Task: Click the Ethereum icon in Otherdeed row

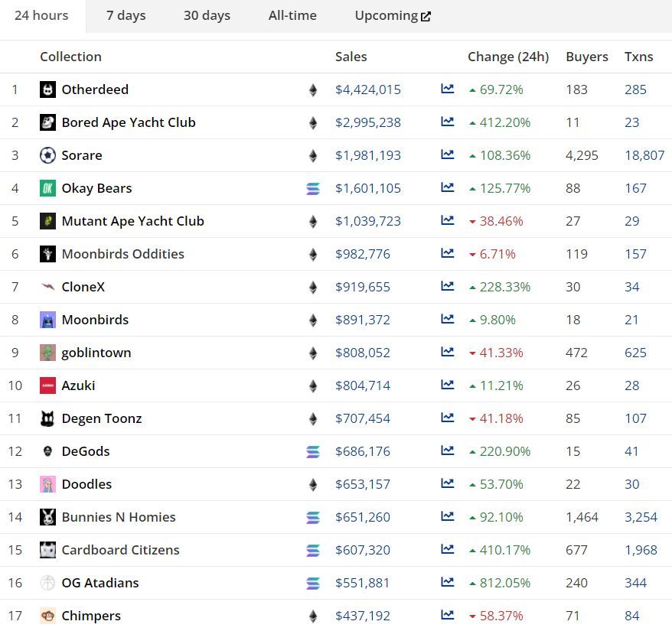Action: click(313, 90)
